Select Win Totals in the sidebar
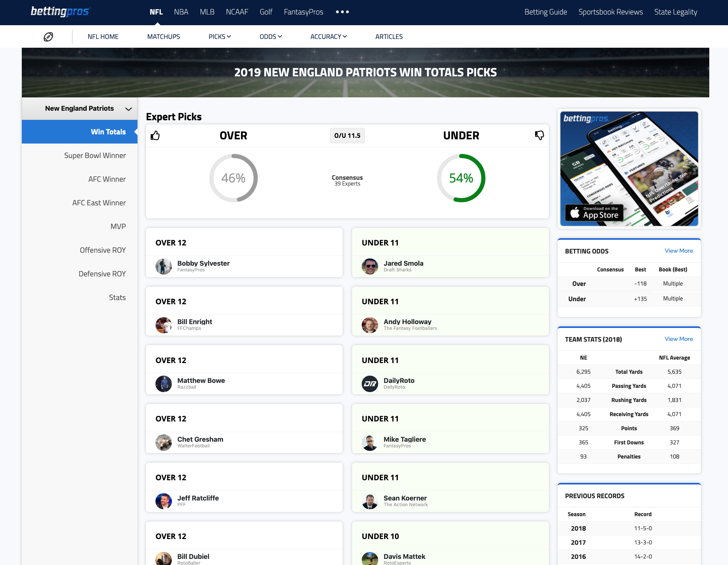Screen dimensions: 728x565 pyautogui.click(x=79, y=132)
